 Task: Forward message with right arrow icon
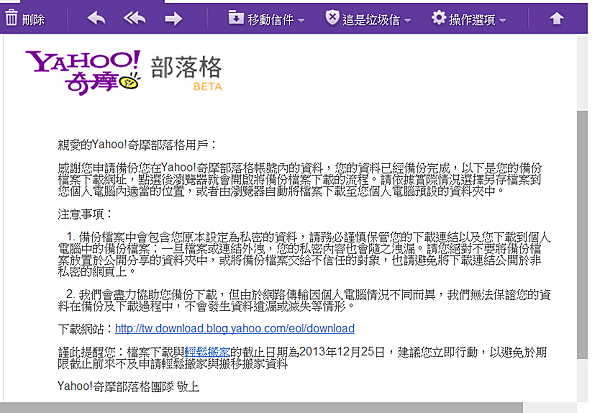173,18
